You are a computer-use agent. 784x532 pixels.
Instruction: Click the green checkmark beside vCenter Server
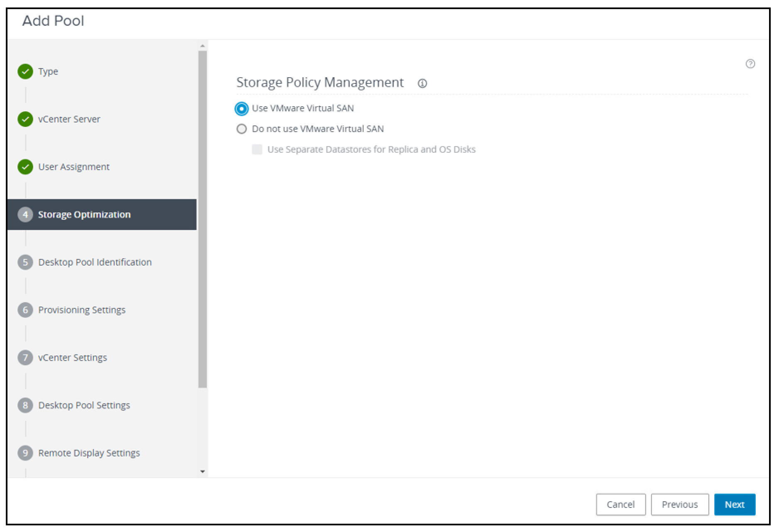[25, 119]
